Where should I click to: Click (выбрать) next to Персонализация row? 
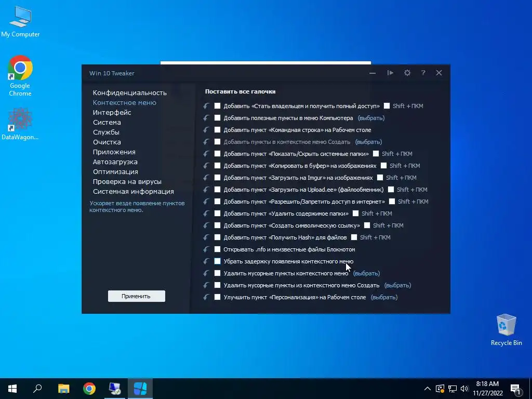384,297
